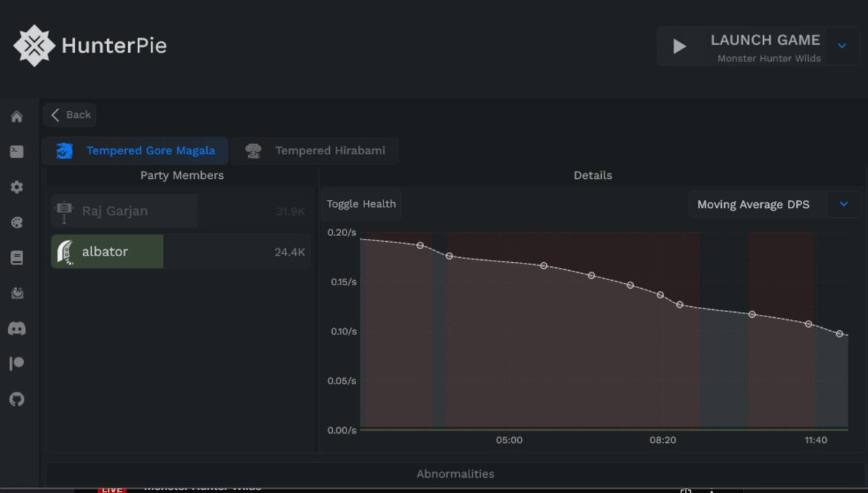Viewport: 868px width, 493px height.
Task: Click the Hirabami monster icon
Action: pos(253,151)
